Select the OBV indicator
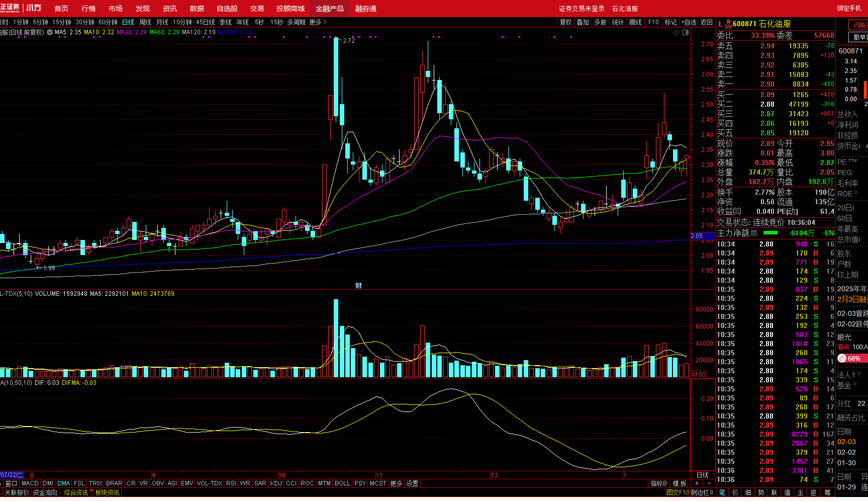868x501 pixels. coord(158,483)
